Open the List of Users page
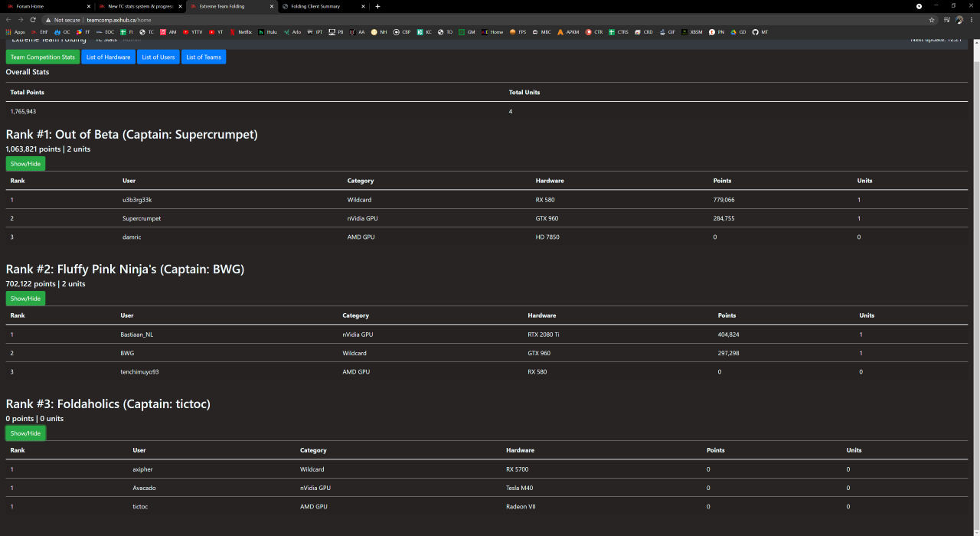The width and height of the screenshot is (980, 536). click(158, 57)
